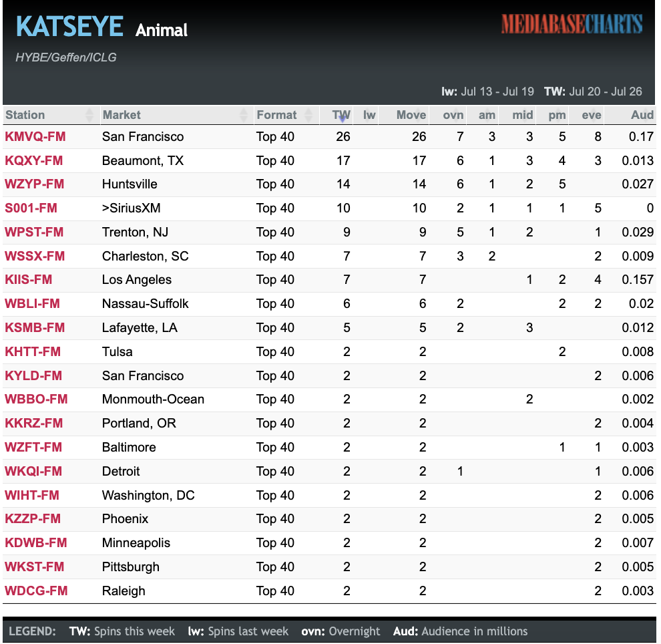Screen dimensions: 661x644
Task: Click the 0.157 audience value for KIIS-FM
Action: click(638, 280)
